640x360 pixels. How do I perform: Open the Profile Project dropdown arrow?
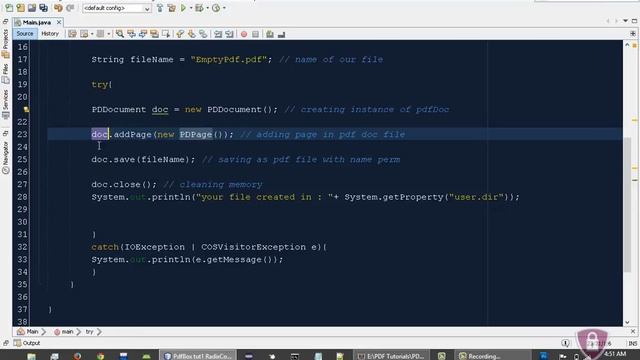224,8
